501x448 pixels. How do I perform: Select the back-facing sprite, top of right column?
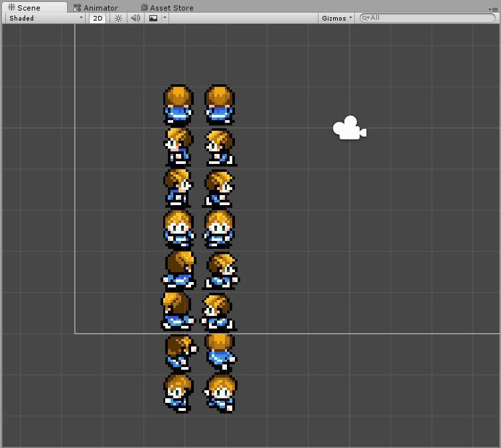coord(220,104)
